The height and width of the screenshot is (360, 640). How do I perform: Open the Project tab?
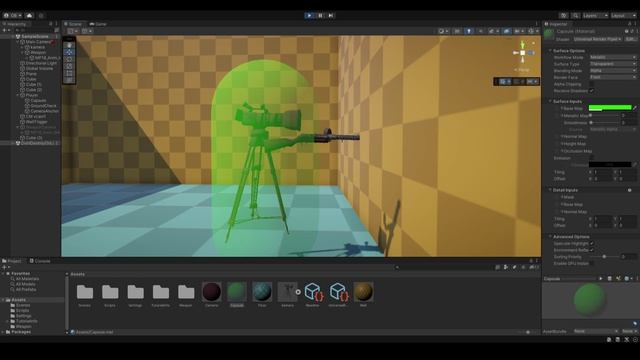pos(12,261)
